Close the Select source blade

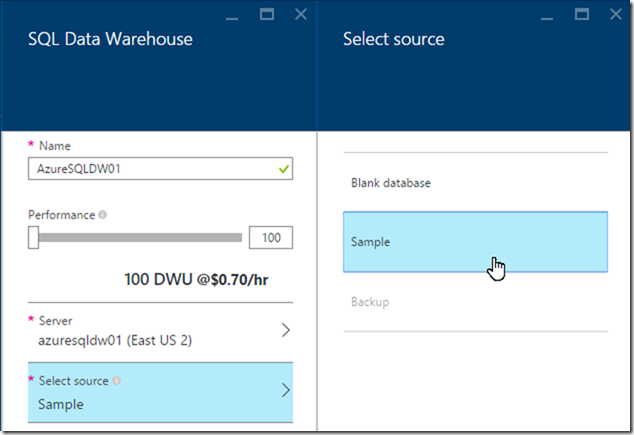pos(616,14)
